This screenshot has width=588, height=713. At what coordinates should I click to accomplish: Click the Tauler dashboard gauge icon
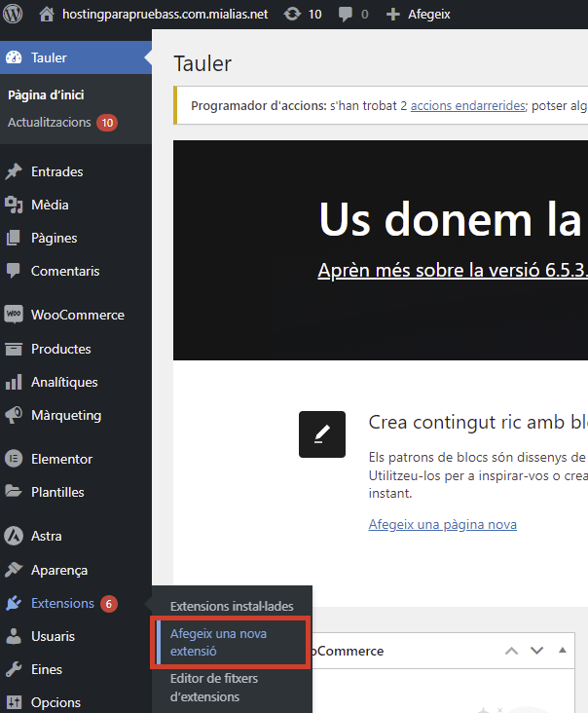click(14, 57)
